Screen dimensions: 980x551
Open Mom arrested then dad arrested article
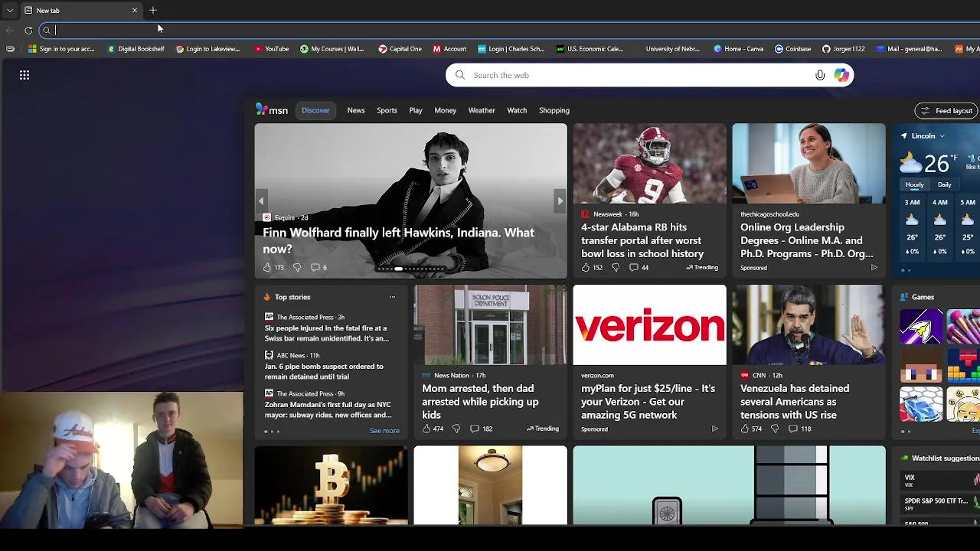coord(480,402)
